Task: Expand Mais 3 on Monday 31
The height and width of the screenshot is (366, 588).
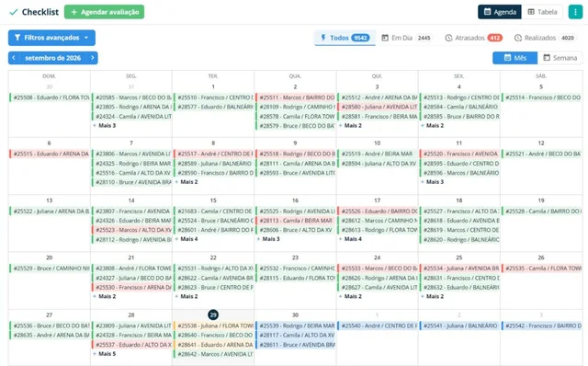Action: (x=105, y=125)
